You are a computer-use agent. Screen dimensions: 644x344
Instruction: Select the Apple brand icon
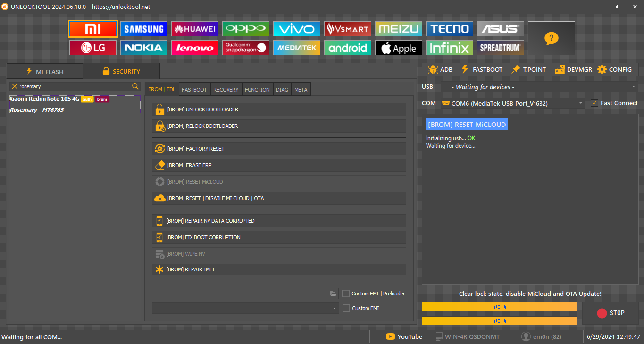(399, 48)
